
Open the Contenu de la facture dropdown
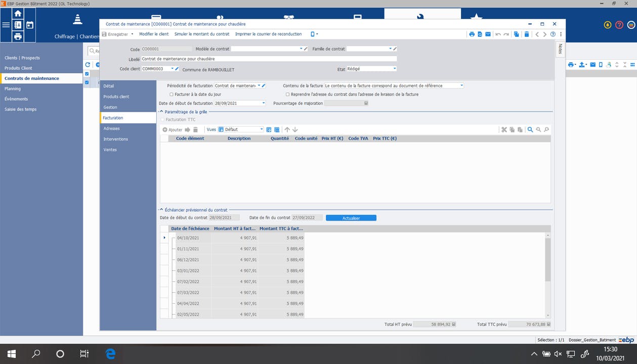pos(461,86)
